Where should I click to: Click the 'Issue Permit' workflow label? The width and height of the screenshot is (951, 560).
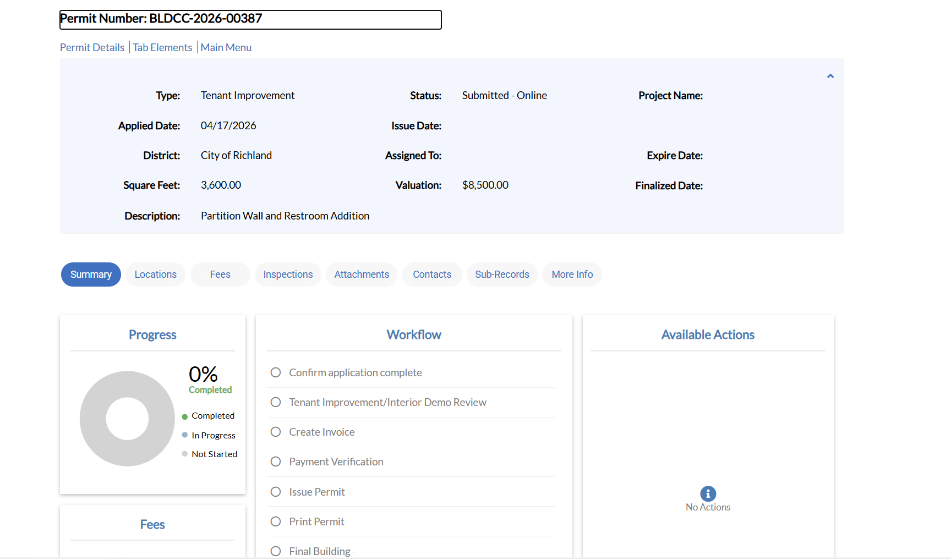tap(317, 492)
